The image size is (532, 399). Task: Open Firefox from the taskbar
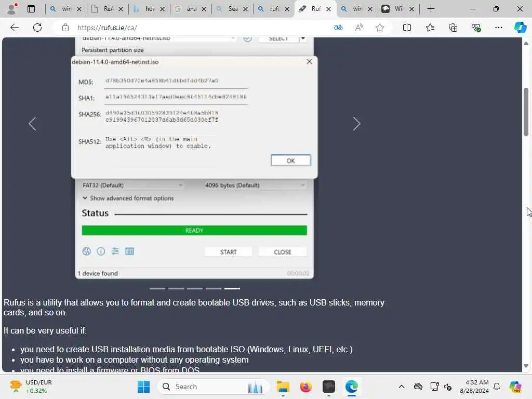[x=305, y=387]
